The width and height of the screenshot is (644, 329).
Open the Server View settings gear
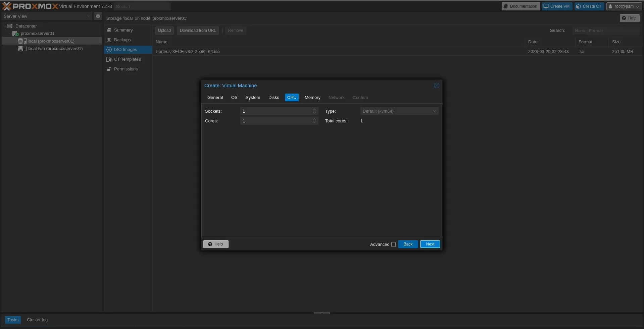click(98, 16)
